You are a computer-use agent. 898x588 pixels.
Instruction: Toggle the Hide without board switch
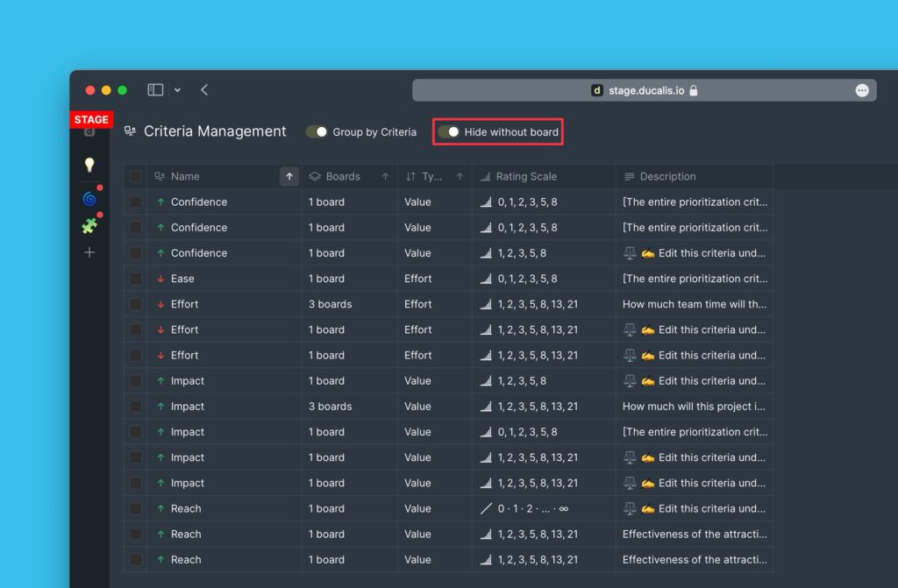point(449,131)
